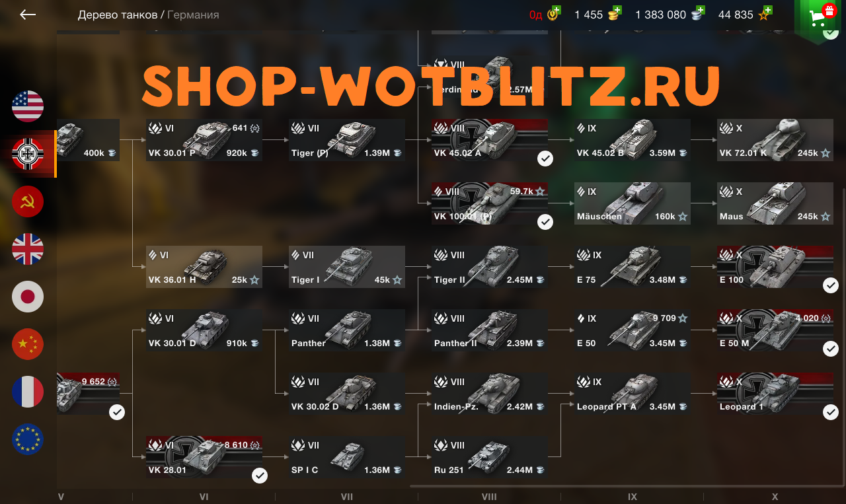Open the Maus tier X tank node
Screen dimensions: 846x504
click(x=775, y=203)
